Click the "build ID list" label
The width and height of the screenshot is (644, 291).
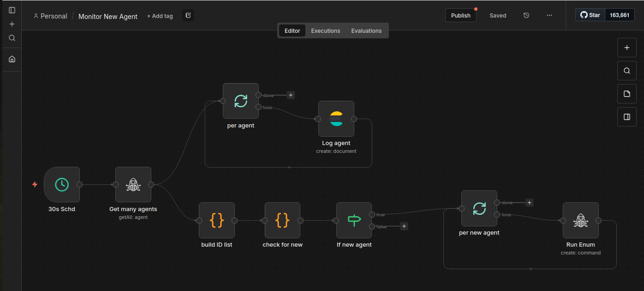tap(217, 245)
